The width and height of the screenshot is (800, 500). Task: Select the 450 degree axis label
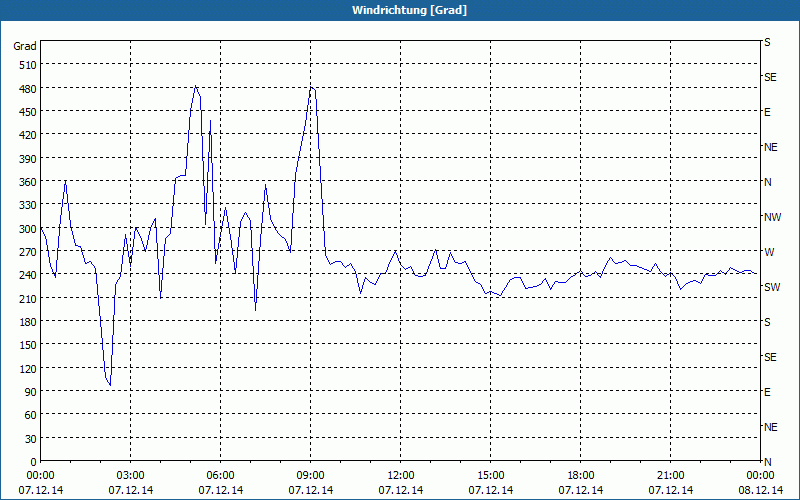[x=28, y=112]
